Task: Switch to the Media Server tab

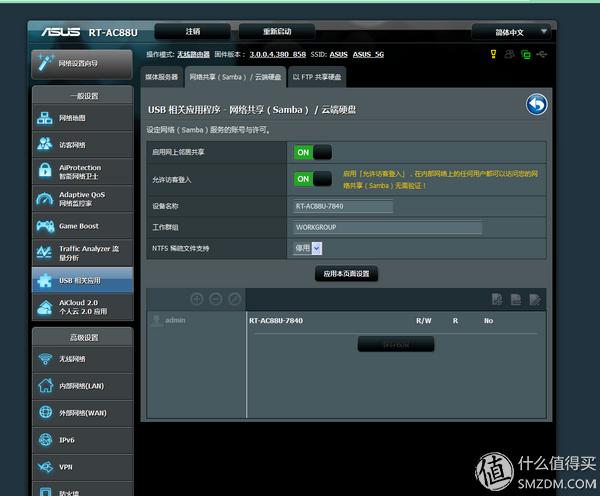Action: pos(161,77)
